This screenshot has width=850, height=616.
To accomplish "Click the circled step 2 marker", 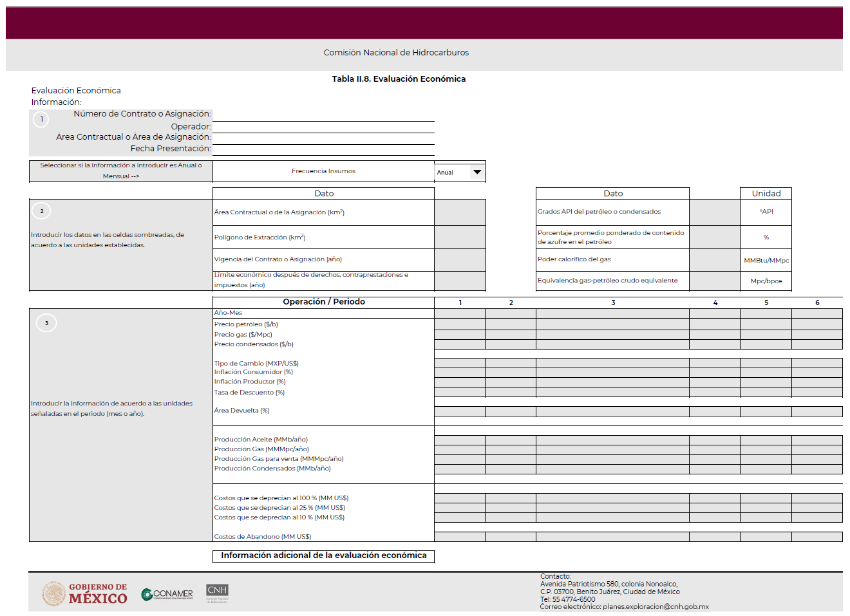I will 41,211.
